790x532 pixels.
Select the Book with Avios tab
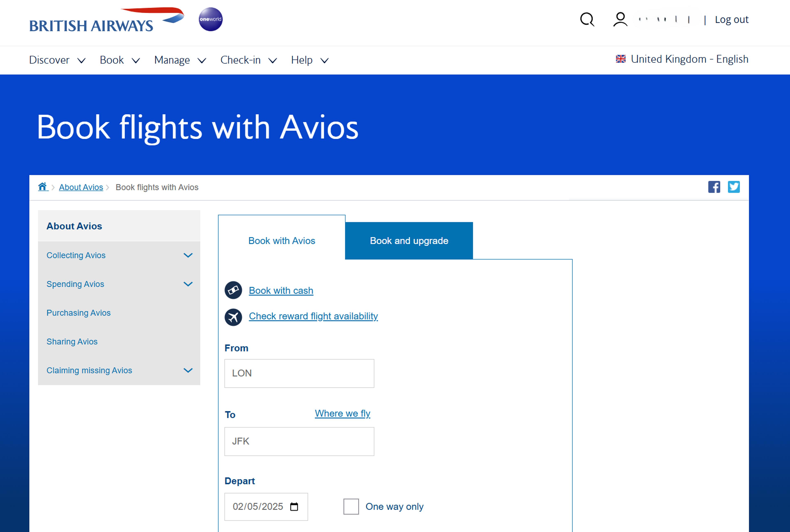tap(282, 241)
